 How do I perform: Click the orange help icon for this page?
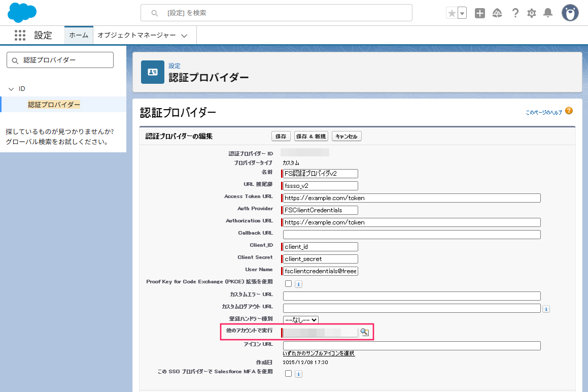(569, 111)
